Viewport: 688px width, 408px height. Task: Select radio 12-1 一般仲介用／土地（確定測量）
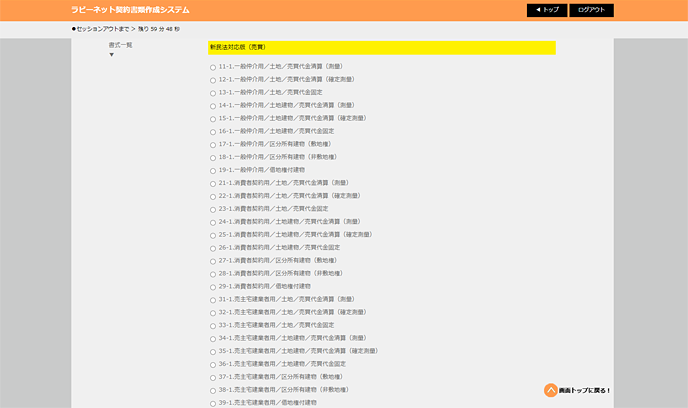click(x=213, y=80)
